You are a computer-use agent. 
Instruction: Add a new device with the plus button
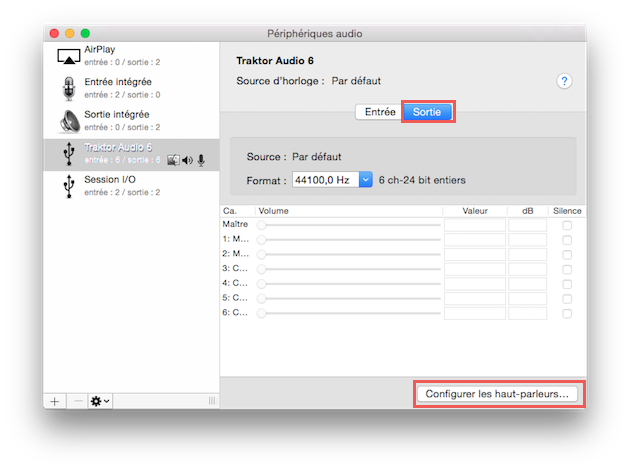[x=55, y=401]
